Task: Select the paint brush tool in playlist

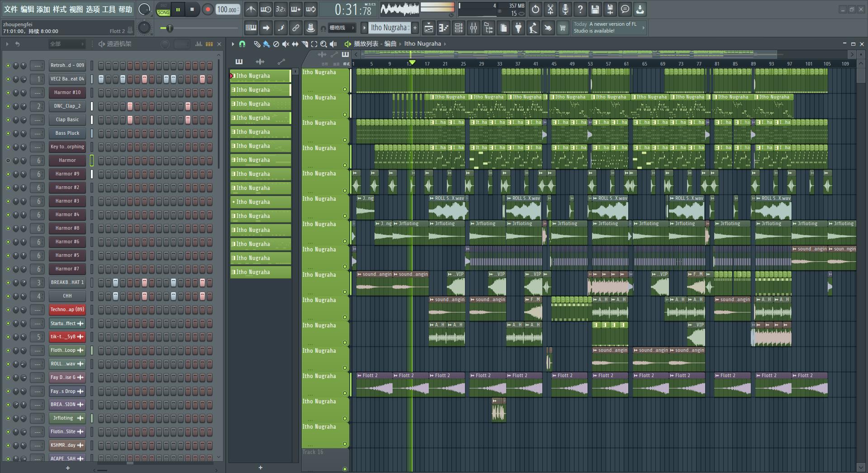Action: [266, 44]
